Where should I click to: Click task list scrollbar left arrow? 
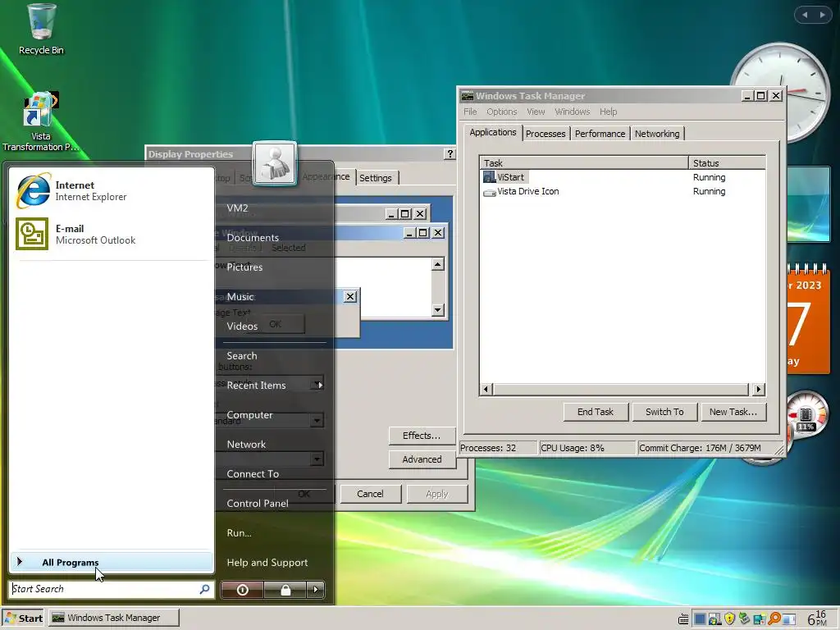coord(486,390)
